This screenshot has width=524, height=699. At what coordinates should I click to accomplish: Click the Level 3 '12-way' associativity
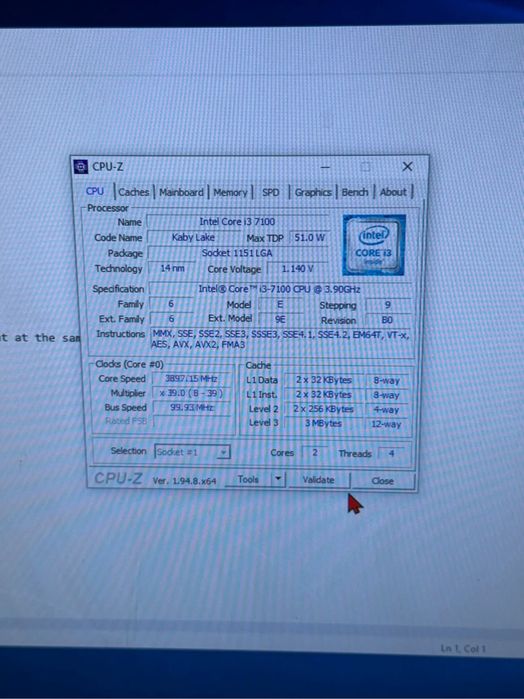(386, 424)
